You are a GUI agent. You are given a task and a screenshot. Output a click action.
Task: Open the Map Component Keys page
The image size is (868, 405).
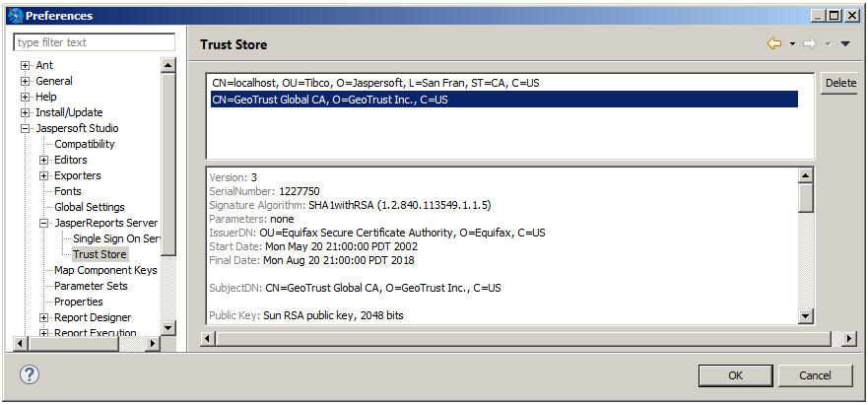coord(105,270)
